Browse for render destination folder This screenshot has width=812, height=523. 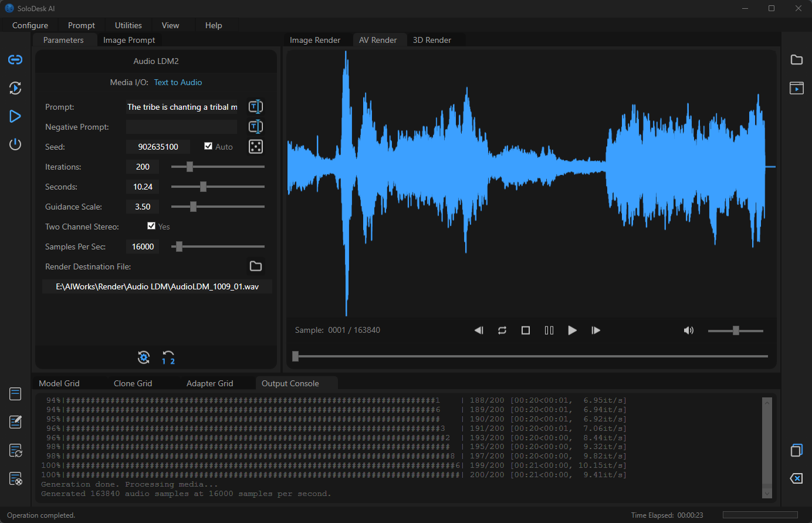click(256, 266)
